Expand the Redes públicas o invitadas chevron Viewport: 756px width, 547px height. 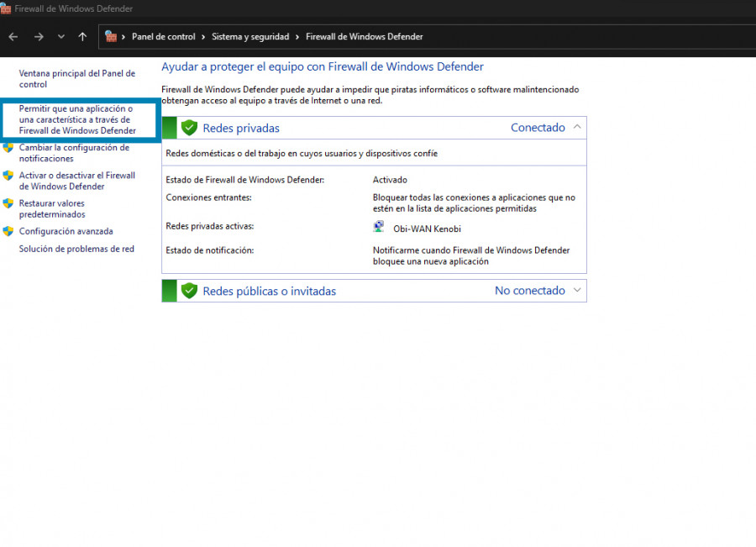point(576,291)
